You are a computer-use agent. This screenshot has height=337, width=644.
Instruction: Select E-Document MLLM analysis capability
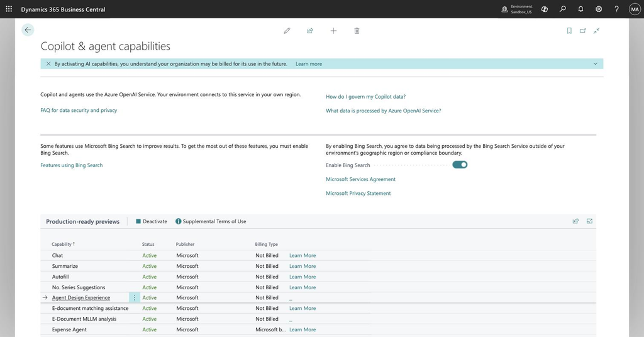(84, 319)
